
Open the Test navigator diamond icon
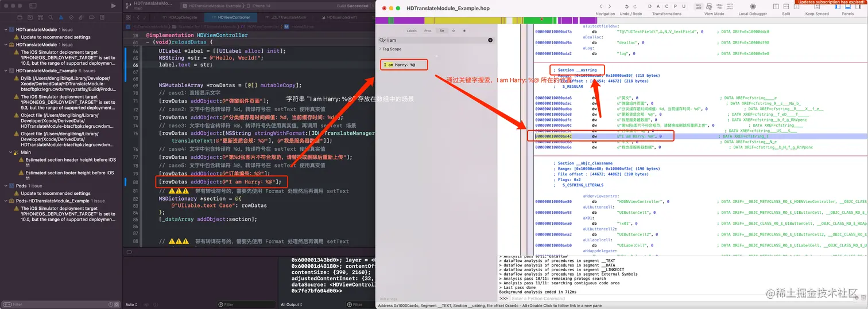pyautogui.click(x=72, y=18)
